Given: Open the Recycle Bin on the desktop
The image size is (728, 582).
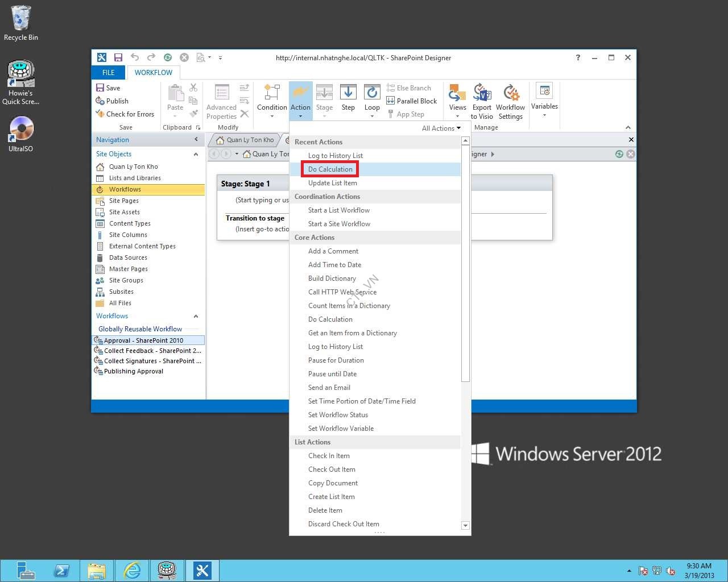Looking at the screenshot, I should coord(21,19).
